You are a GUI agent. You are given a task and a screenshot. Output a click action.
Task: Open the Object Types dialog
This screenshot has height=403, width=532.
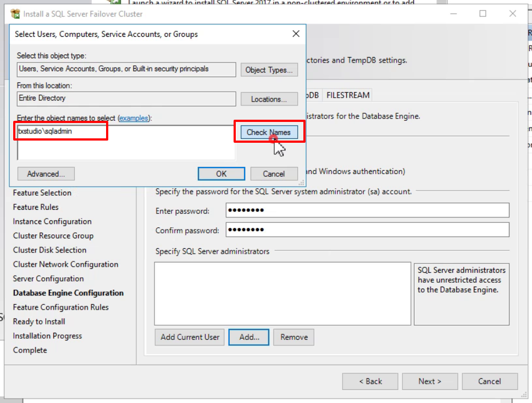pyautogui.click(x=269, y=70)
